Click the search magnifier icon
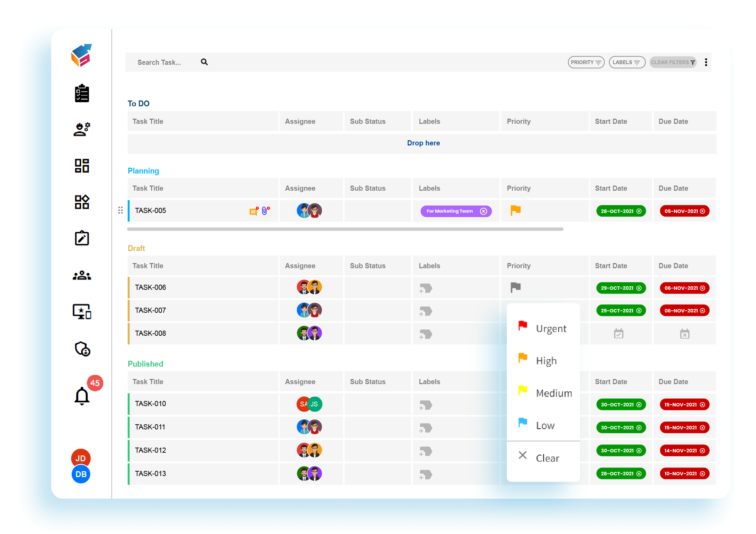 tap(204, 62)
